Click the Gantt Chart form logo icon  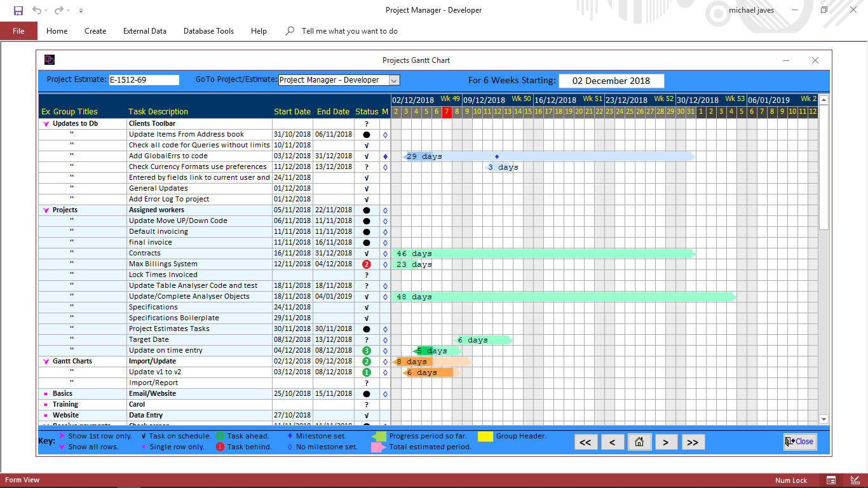point(50,60)
